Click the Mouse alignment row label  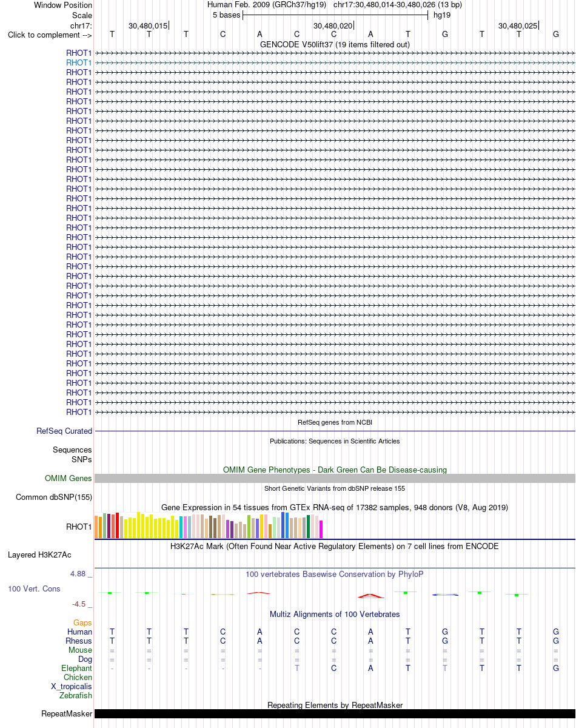80,650
